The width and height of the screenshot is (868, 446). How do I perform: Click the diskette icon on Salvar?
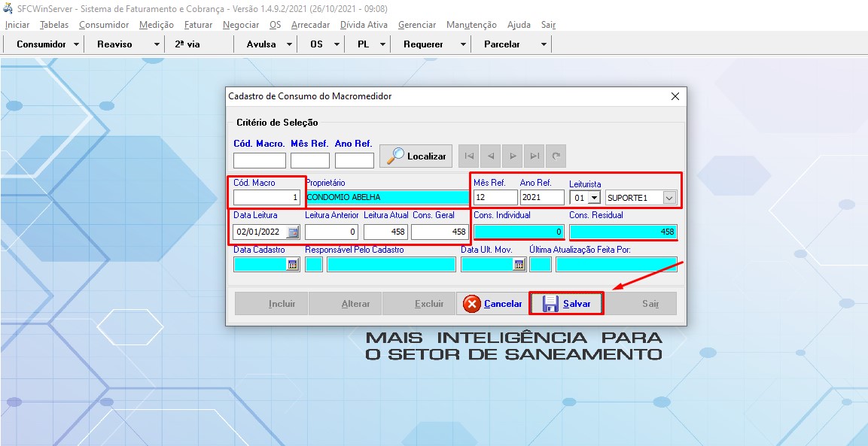point(551,303)
